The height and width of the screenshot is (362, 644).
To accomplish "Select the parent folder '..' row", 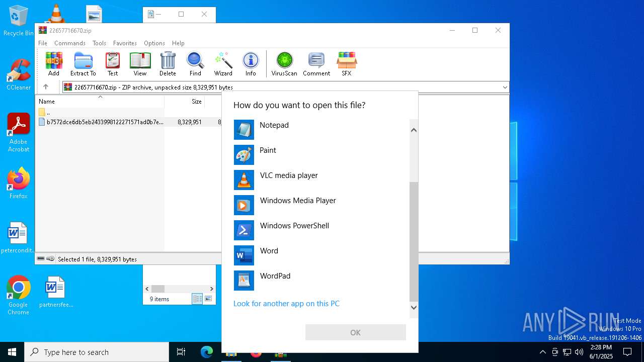I will point(44,112).
